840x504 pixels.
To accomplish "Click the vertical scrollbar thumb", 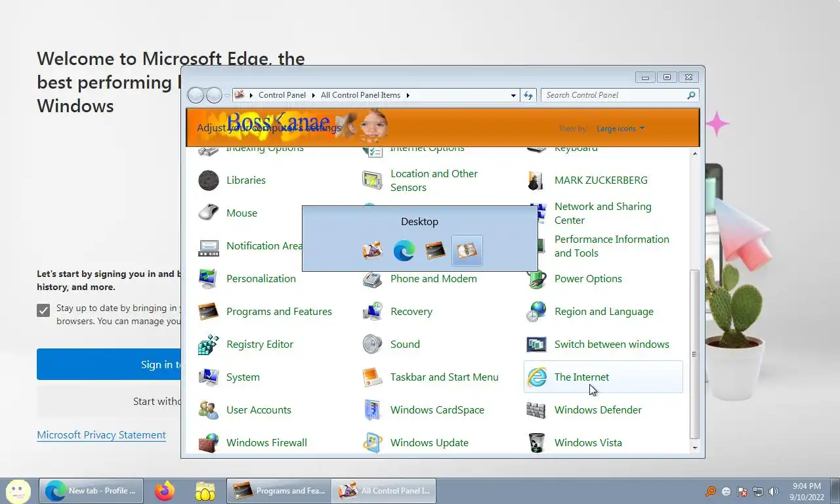I will point(695,354).
